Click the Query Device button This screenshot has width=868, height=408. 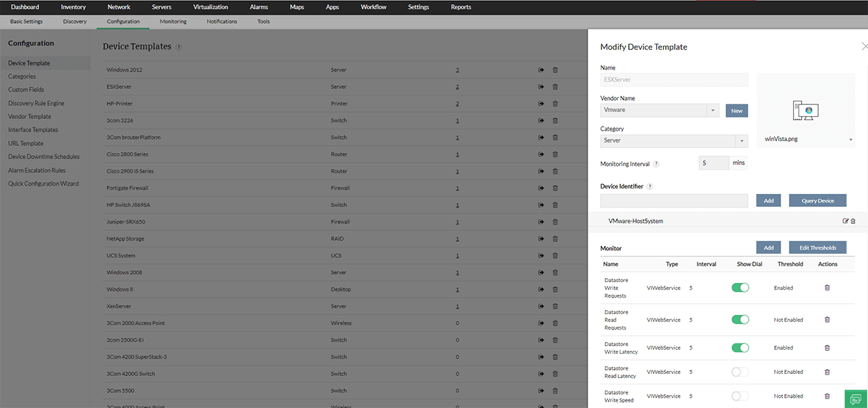[x=817, y=200]
